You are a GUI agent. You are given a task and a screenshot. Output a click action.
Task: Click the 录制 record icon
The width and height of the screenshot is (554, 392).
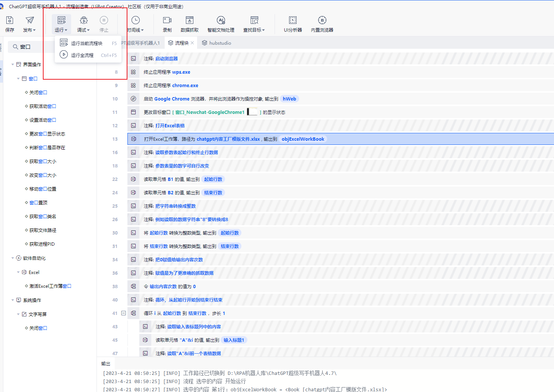point(167,20)
